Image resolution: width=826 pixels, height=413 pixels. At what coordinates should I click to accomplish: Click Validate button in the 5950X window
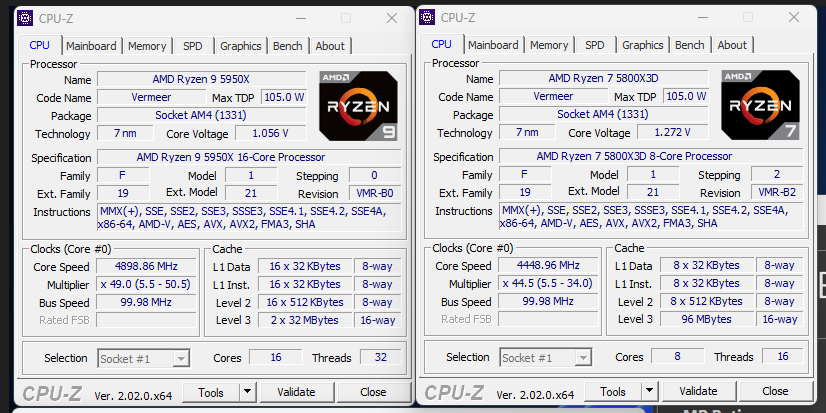pyautogui.click(x=296, y=392)
